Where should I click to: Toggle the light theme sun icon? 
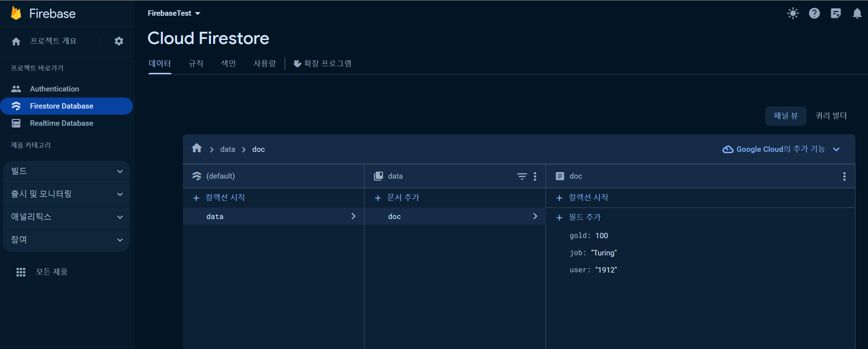point(793,14)
